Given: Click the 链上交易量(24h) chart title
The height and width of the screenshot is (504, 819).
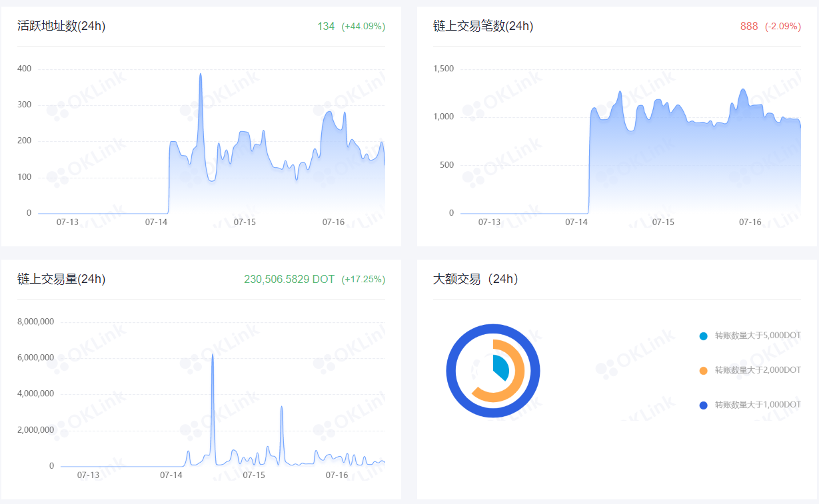Looking at the screenshot, I should (x=61, y=279).
